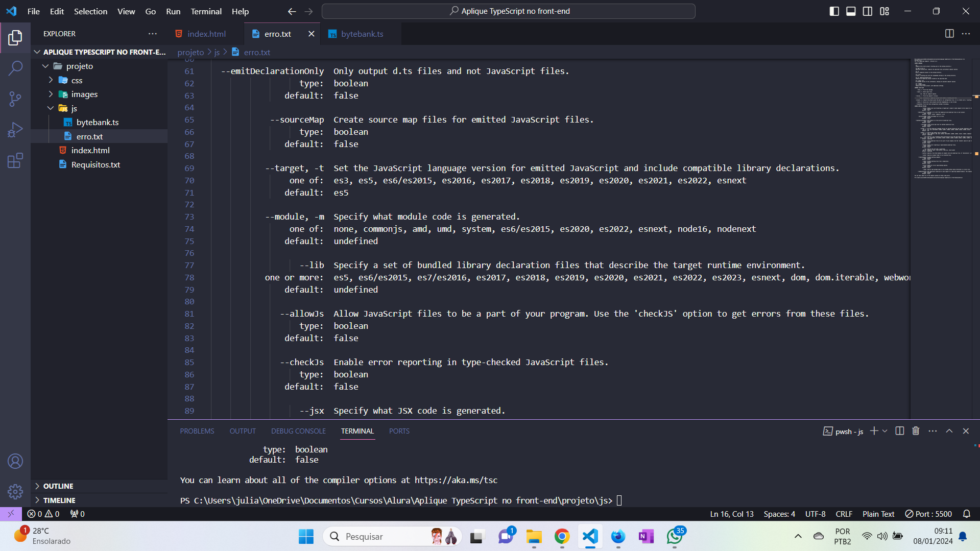Open File Explorer from the taskbar
Image resolution: width=980 pixels, height=551 pixels.
(x=534, y=536)
